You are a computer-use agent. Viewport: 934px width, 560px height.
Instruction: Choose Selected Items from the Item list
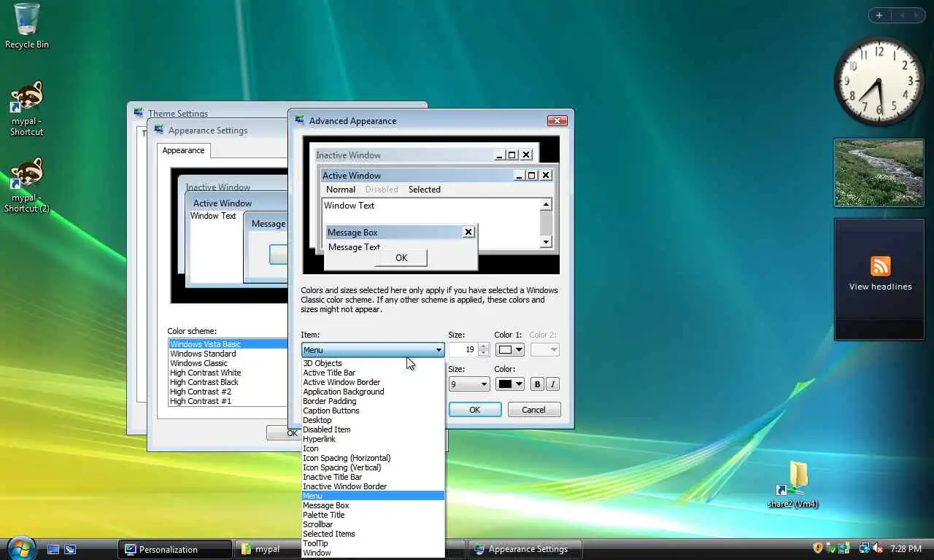click(x=373, y=534)
